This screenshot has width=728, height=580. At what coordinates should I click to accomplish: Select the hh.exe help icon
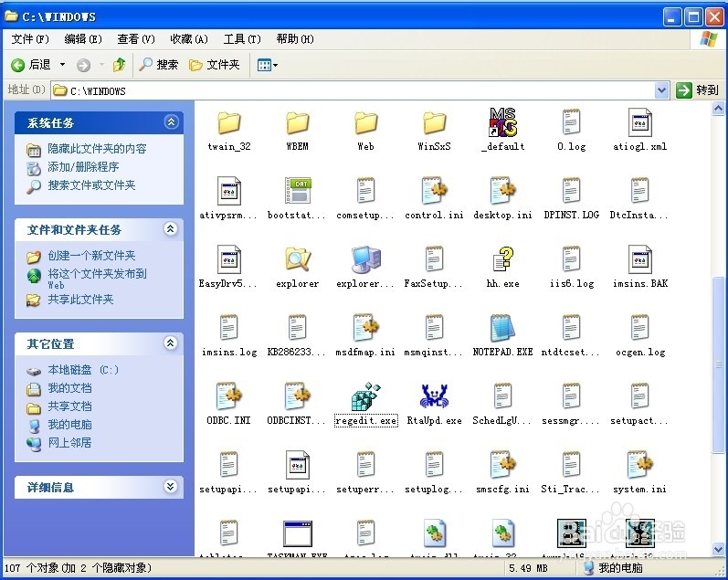(502, 259)
